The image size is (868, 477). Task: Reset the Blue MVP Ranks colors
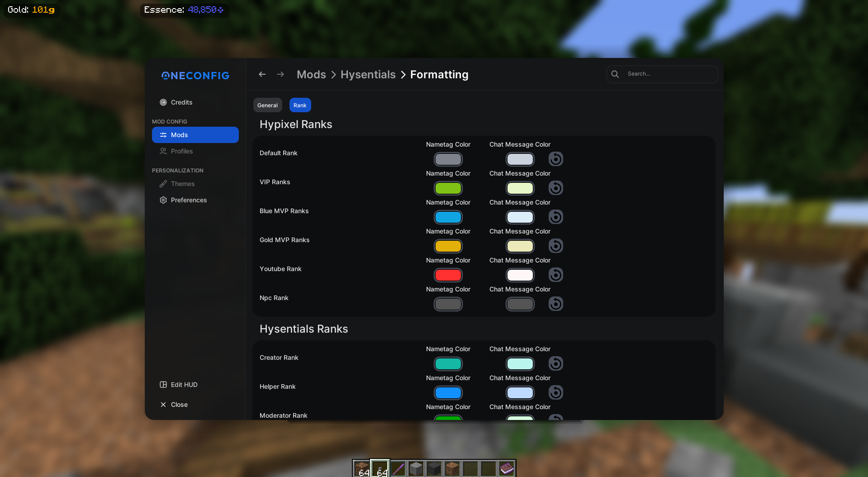pyautogui.click(x=555, y=217)
